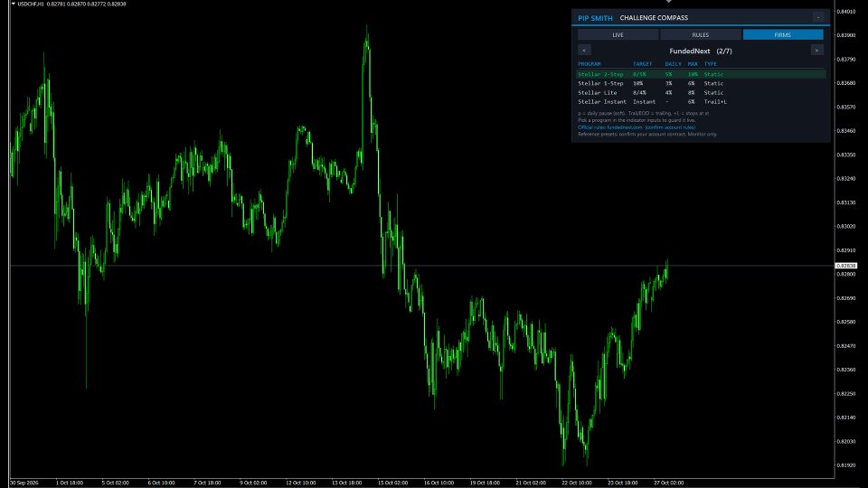Open the RULES tab
Image resolution: width=868 pixels, height=488 pixels.
click(700, 35)
